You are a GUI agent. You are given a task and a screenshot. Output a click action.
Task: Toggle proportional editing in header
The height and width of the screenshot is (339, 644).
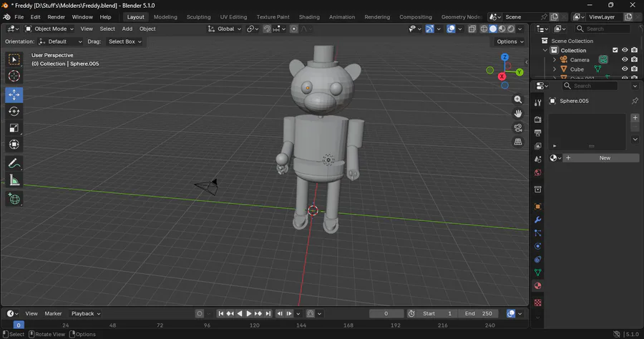coord(293,29)
